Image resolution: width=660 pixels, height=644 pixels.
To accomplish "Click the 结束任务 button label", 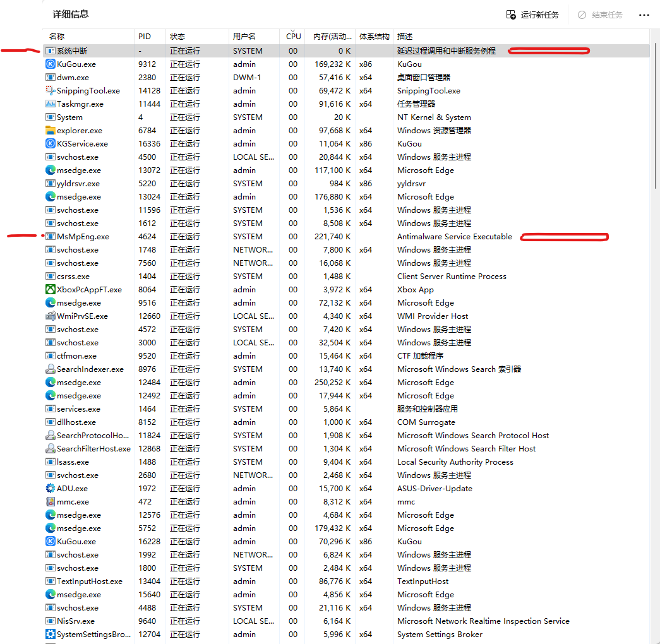I will pyautogui.click(x=607, y=15).
